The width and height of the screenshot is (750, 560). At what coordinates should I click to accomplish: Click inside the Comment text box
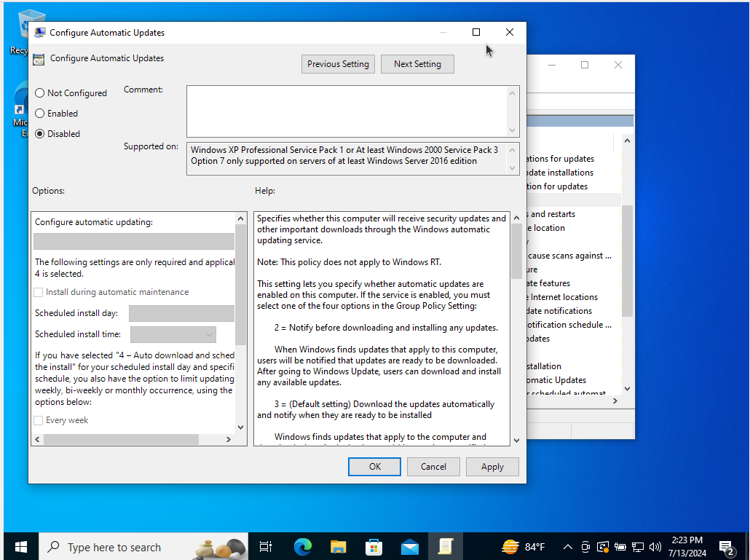click(x=347, y=111)
